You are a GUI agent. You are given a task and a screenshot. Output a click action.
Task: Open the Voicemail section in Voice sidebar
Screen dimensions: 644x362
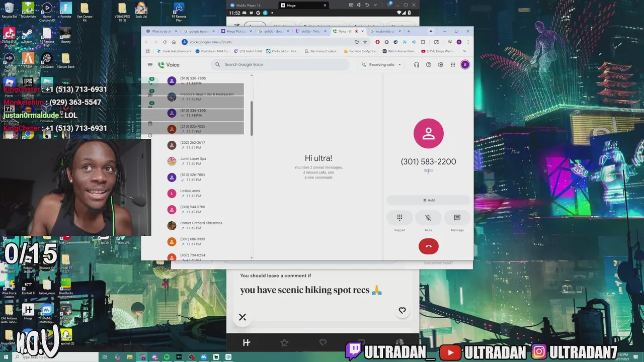(151, 106)
